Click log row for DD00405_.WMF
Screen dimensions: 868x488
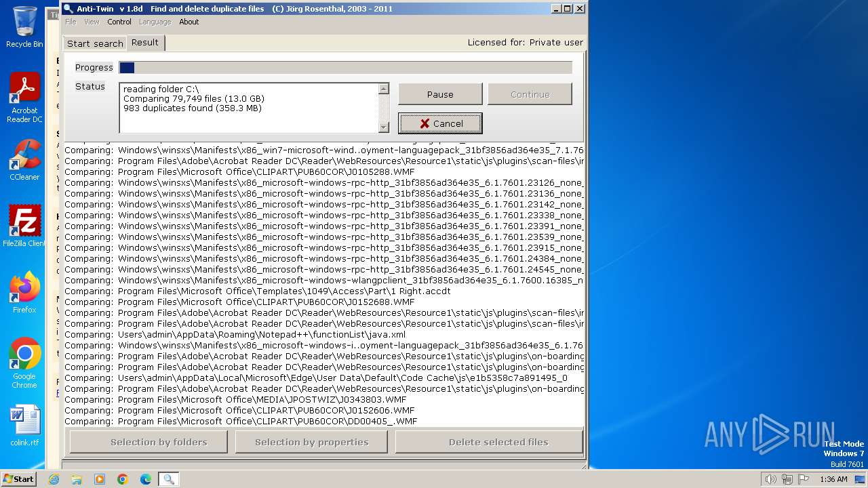pos(323,421)
